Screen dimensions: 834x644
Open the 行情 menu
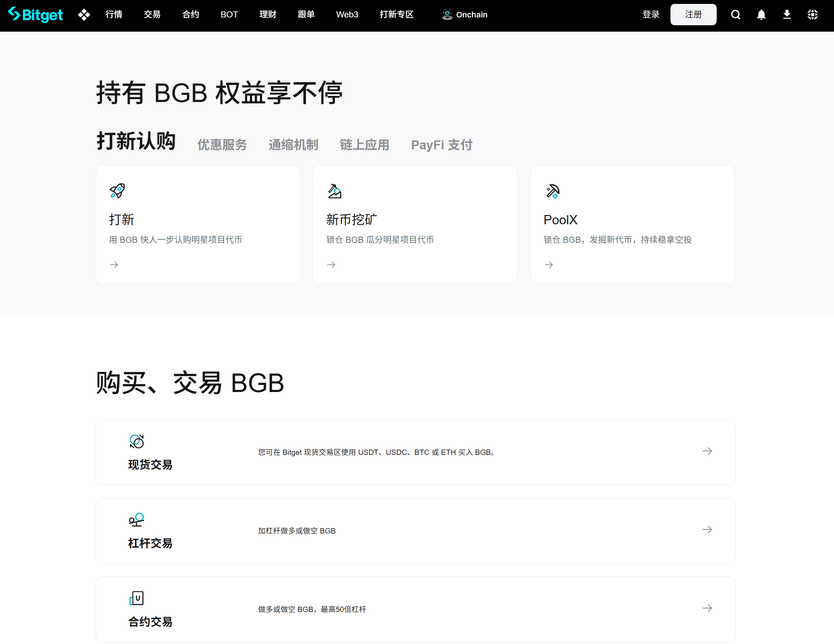tap(114, 15)
